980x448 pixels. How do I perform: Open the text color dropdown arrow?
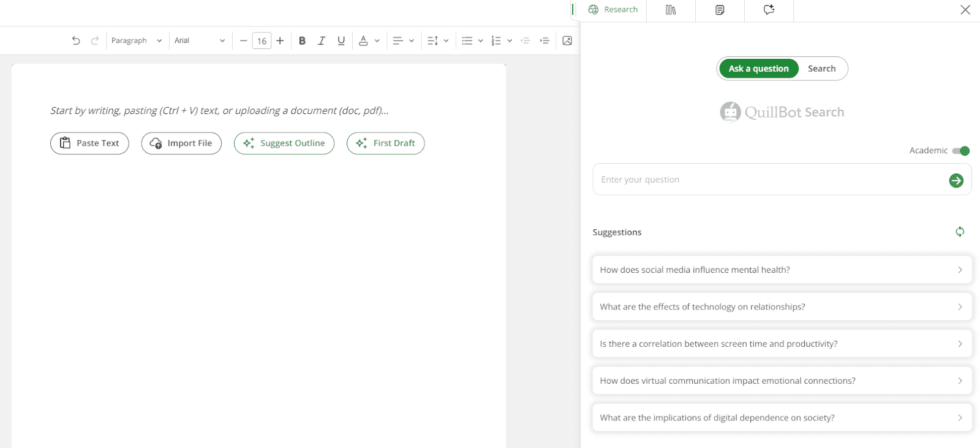coord(377,40)
